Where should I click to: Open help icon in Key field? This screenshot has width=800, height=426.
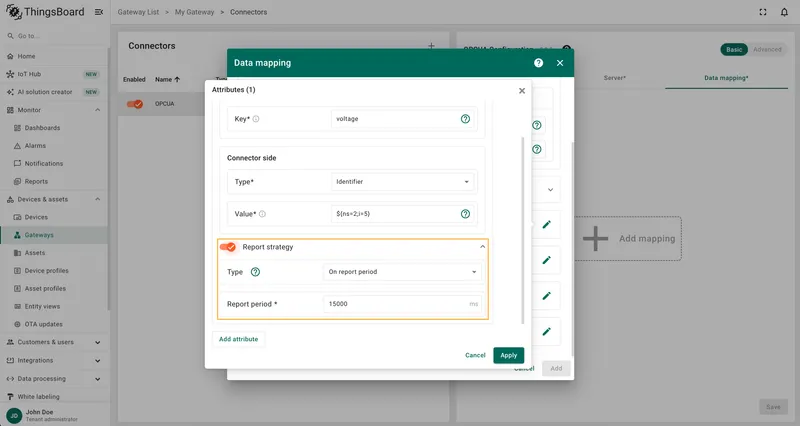[x=465, y=119]
